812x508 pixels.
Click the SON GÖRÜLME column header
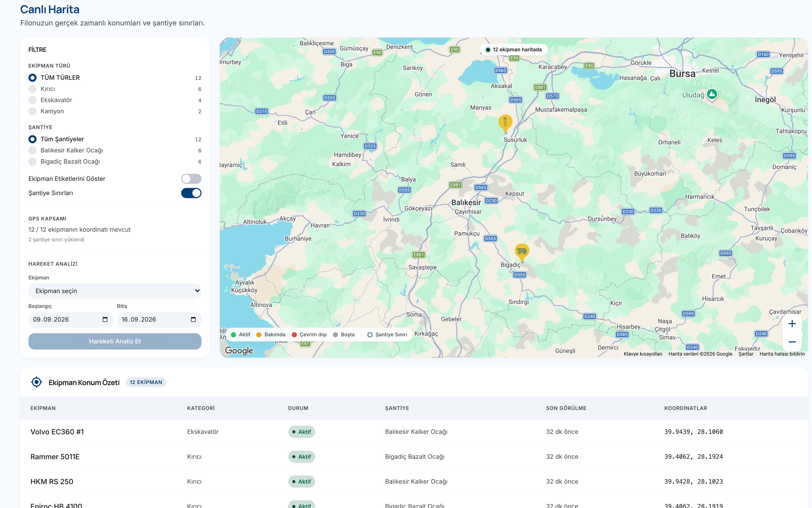(x=566, y=408)
